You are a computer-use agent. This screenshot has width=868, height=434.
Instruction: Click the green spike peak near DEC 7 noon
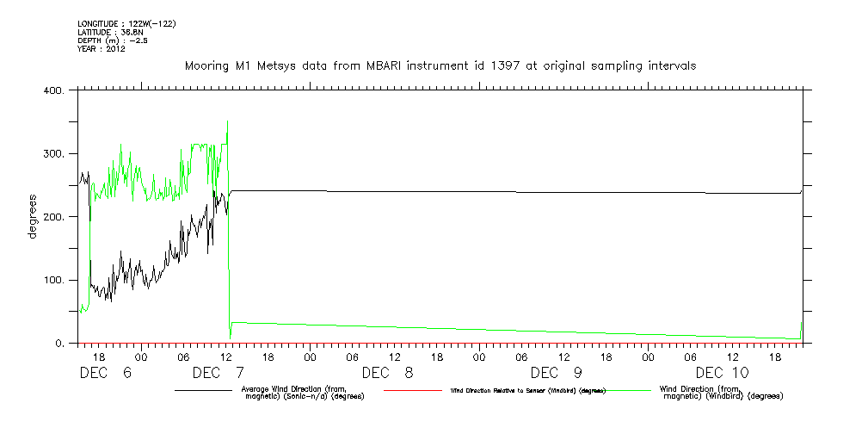227,122
